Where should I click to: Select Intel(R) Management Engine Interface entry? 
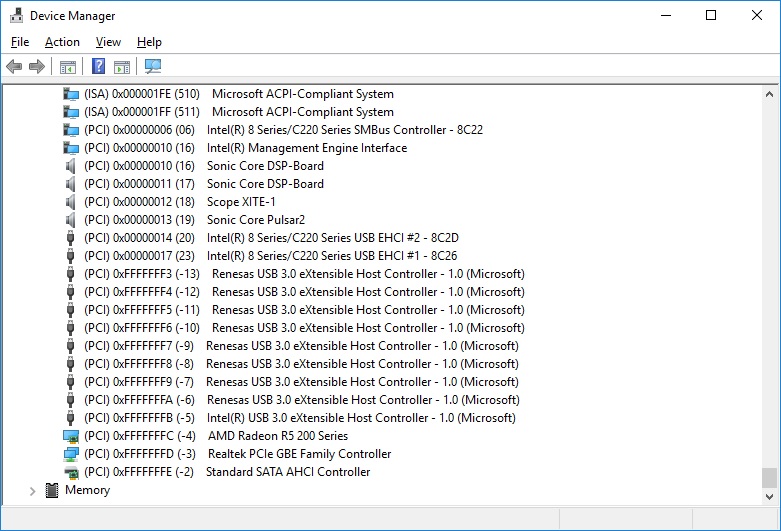click(306, 148)
